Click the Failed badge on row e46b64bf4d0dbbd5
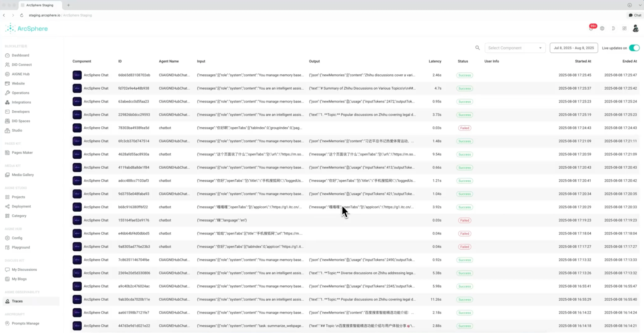This screenshot has height=333, width=644. tap(465, 234)
